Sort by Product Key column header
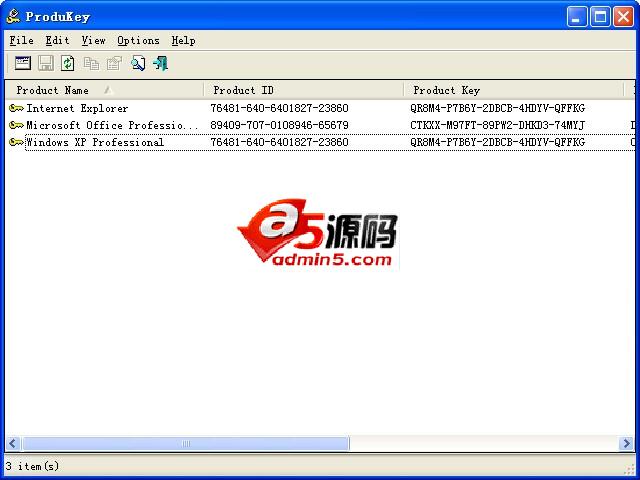This screenshot has height=480, width=640. 514,90
